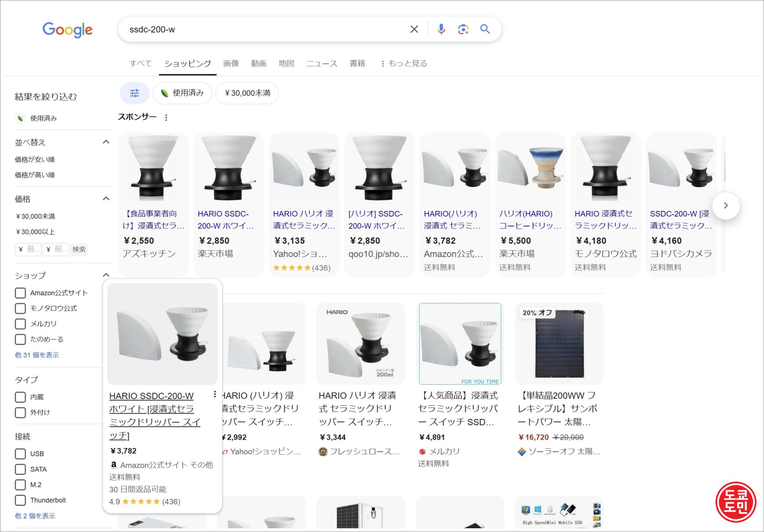Start voice search with microphone icon
The height and width of the screenshot is (532, 764).
pos(441,29)
